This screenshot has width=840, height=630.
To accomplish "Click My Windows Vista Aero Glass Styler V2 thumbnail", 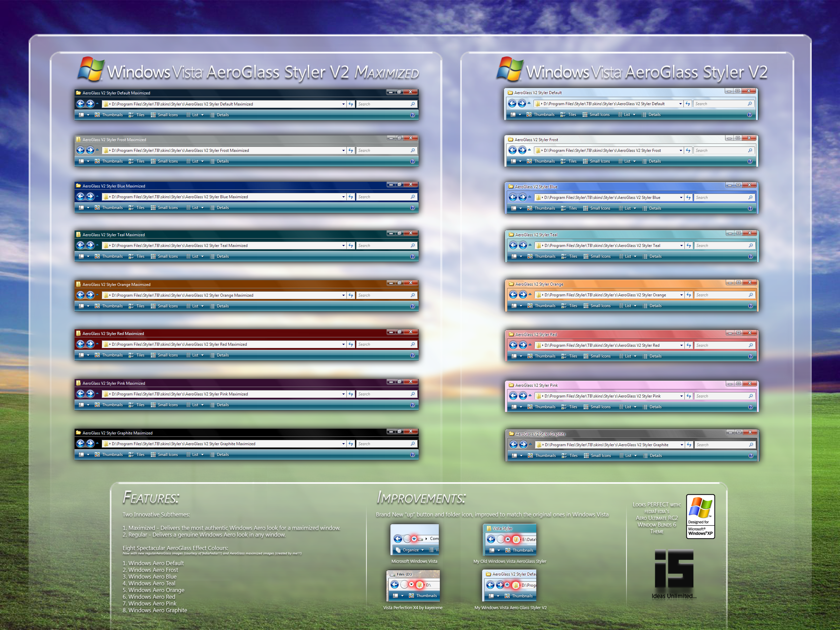I will pos(510,586).
